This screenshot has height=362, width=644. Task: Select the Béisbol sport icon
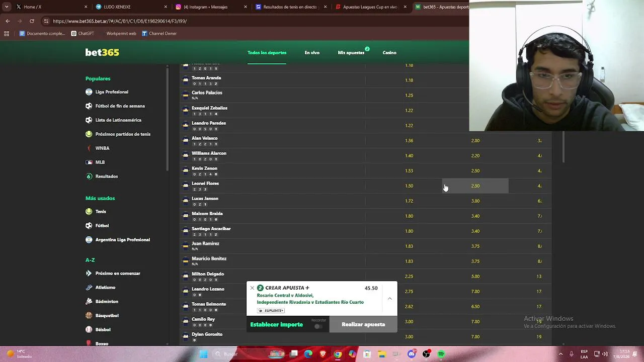pyautogui.click(x=89, y=330)
